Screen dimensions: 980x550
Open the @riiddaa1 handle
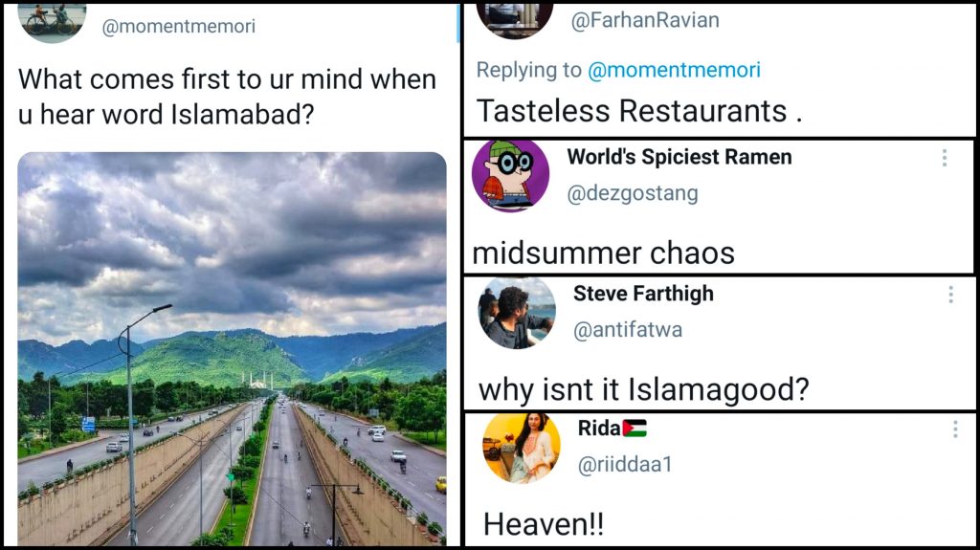tap(625, 465)
